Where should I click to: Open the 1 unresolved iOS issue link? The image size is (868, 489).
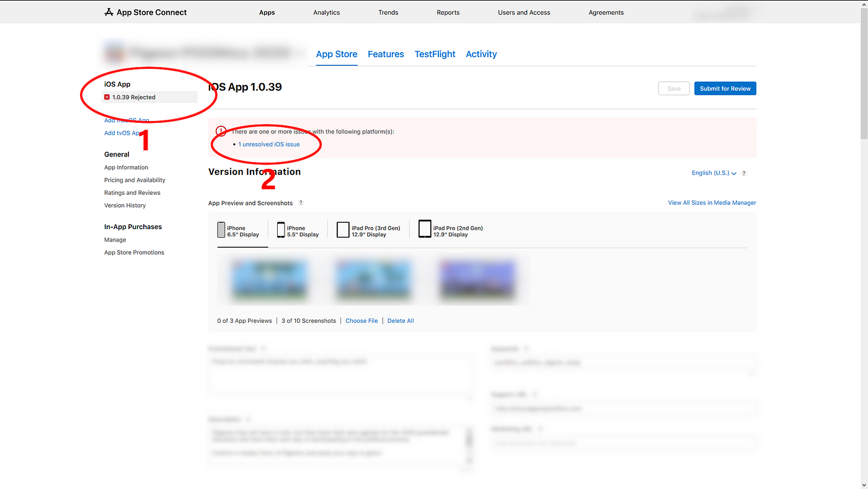pos(269,145)
